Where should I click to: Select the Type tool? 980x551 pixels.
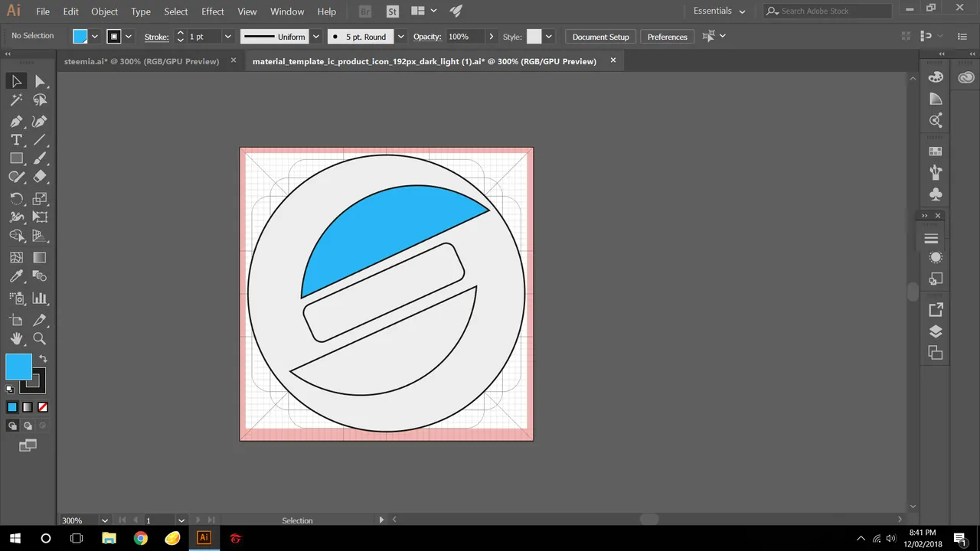pos(16,140)
